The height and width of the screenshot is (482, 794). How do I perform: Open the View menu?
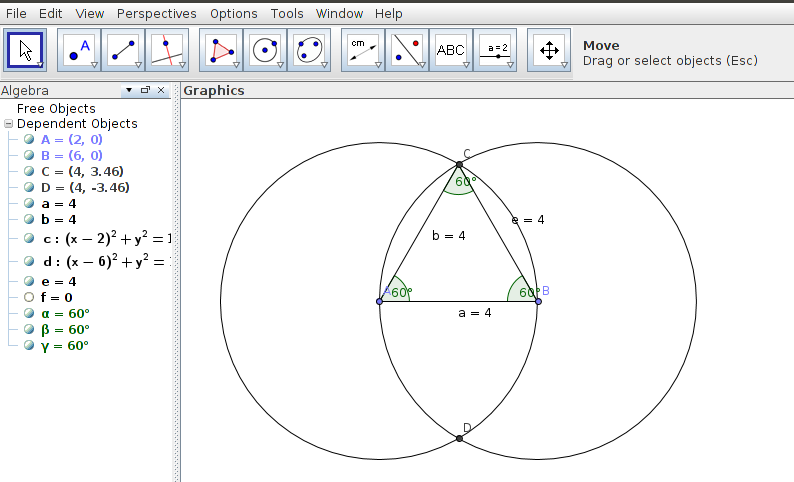[90, 14]
